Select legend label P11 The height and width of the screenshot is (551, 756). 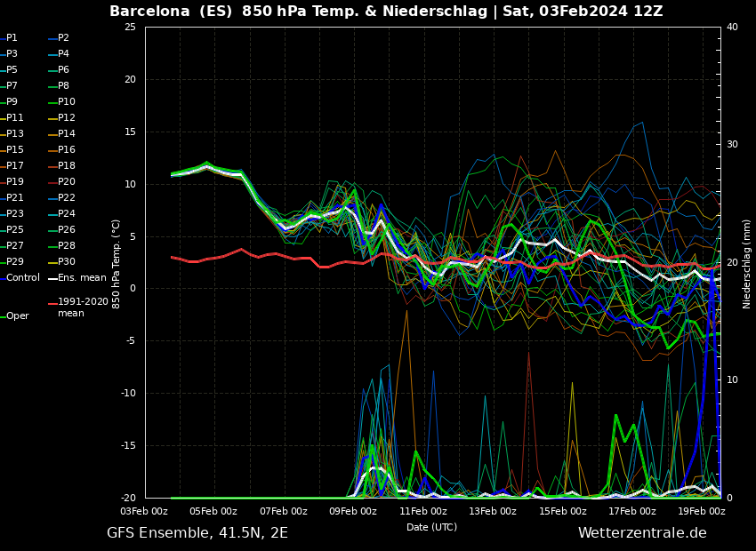[x=15, y=117]
